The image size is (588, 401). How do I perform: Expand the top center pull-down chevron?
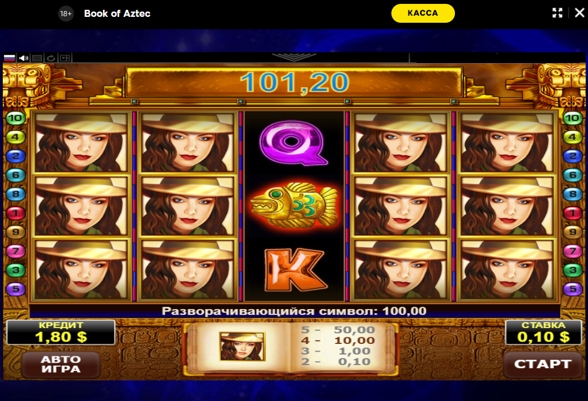tap(294, 57)
